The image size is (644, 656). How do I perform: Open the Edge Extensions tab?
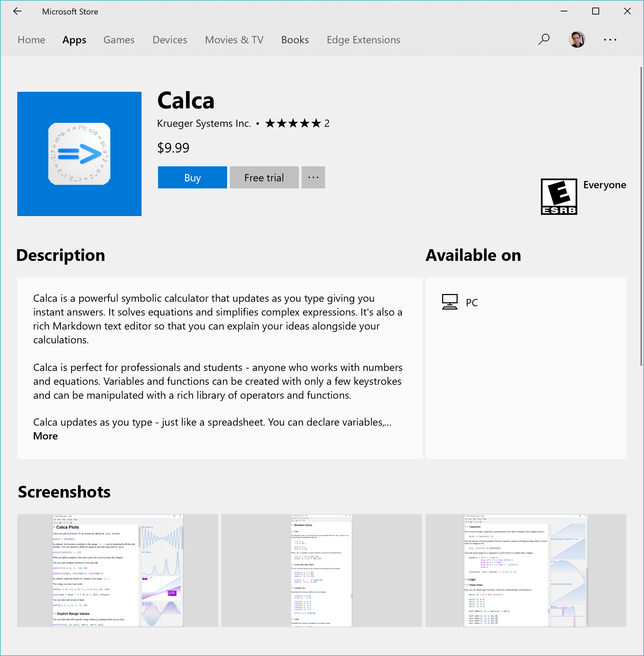[x=363, y=40]
